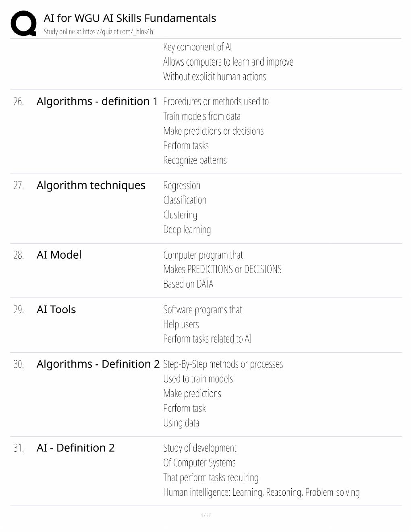The height and width of the screenshot is (532, 411).
Task: Click the AI for WGU AI Skills Fundamentals title
Action: [x=130, y=18]
